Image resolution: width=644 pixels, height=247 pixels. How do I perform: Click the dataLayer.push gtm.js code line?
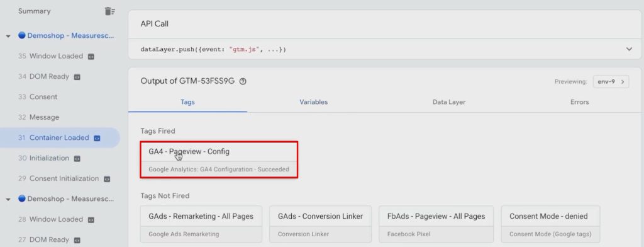coord(213,49)
